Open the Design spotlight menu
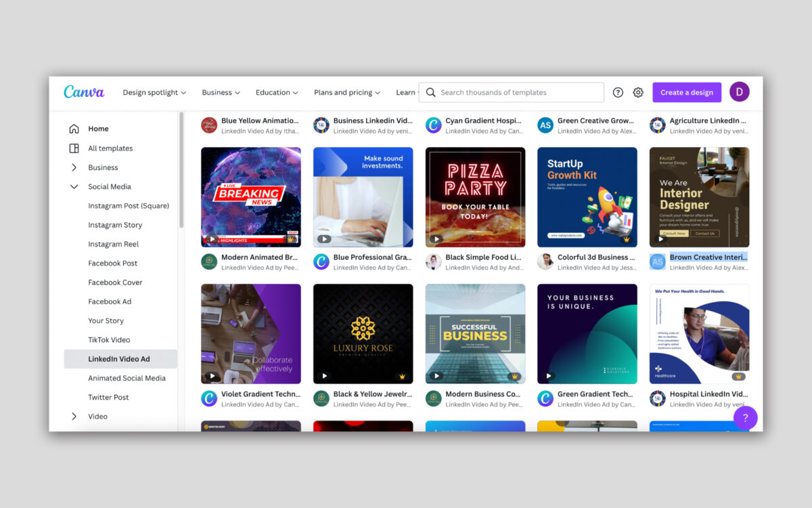The width and height of the screenshot is (812, 508). point(154,92)
